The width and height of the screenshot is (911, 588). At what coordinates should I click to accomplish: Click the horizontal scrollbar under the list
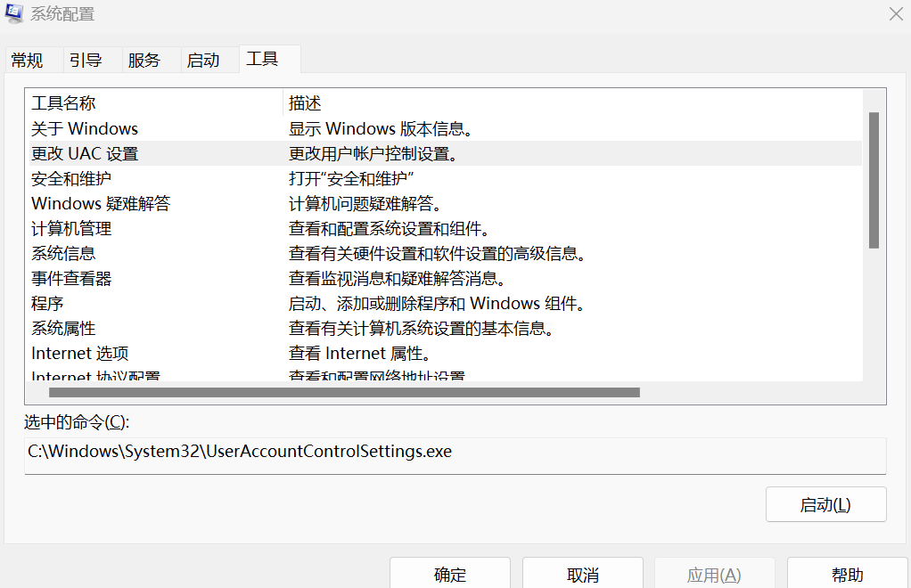(344, 392)
